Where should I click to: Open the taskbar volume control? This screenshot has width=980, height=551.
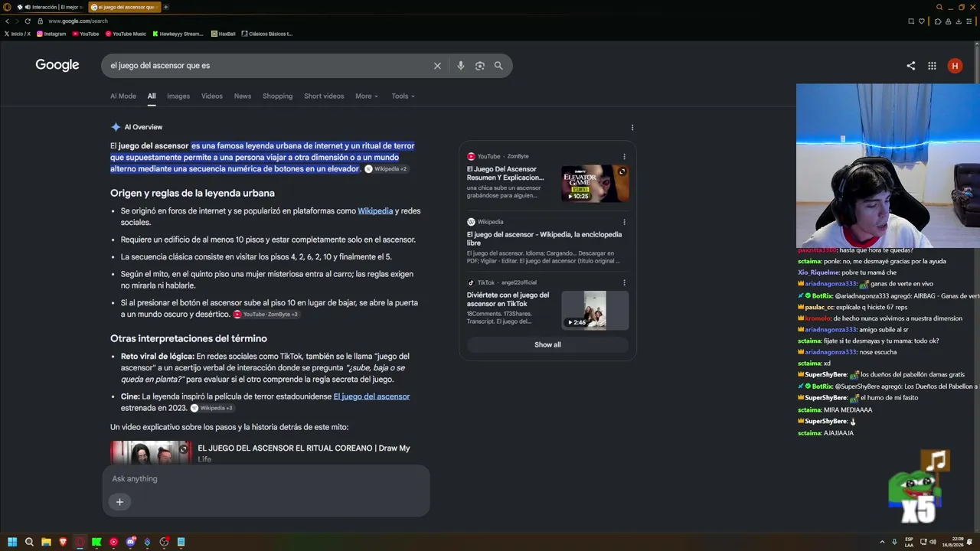click(x=933, y=542)
